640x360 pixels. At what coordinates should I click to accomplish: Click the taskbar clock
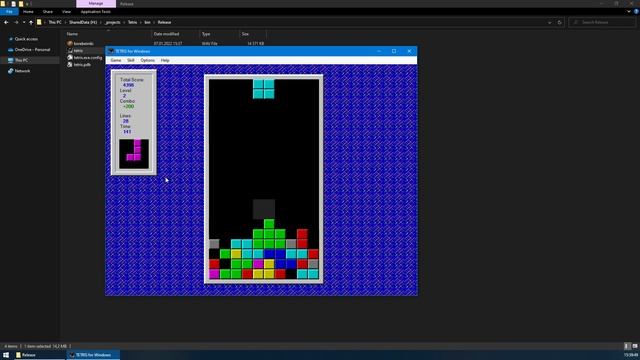click(631, 355)
